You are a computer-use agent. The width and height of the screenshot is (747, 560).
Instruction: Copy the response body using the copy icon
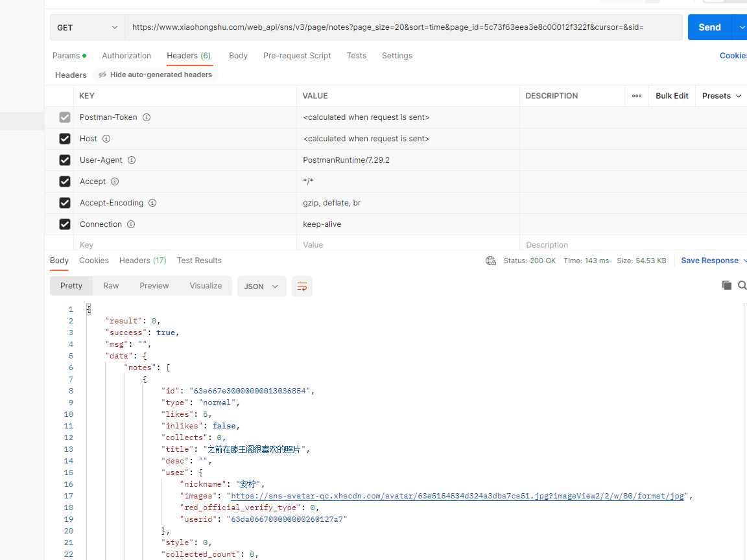[727, 285]
